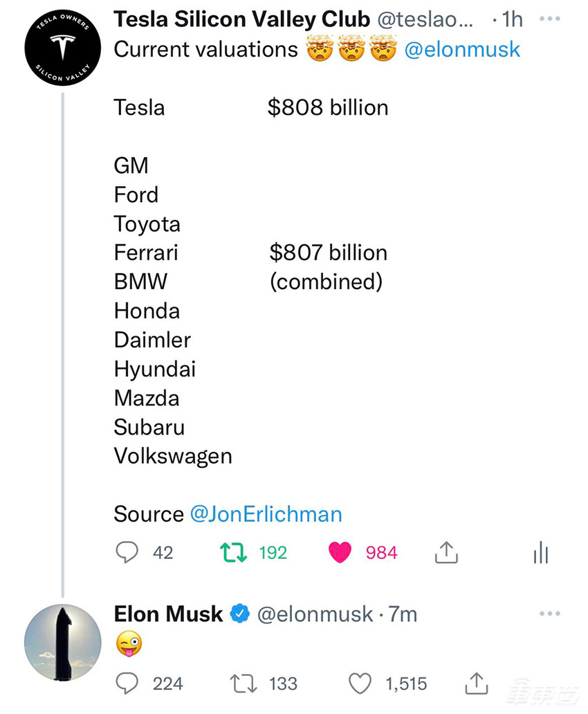Open more options on Elon Musk's tweet

[549, 614]
